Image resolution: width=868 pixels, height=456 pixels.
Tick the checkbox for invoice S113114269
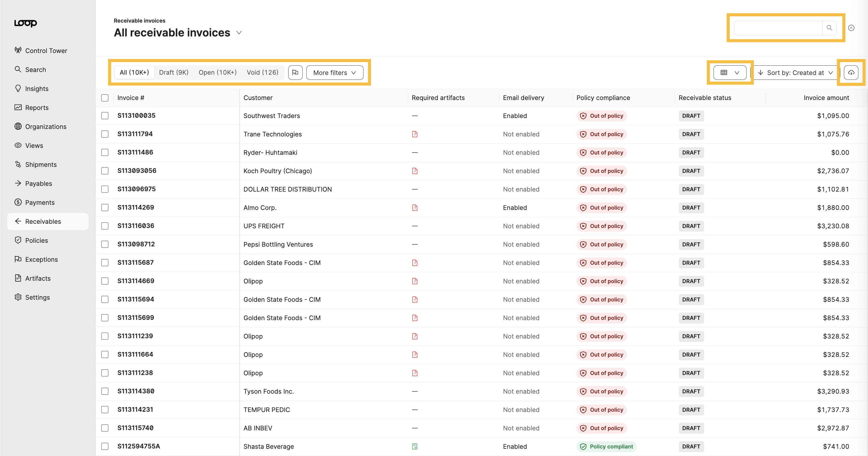pos(105,208)
